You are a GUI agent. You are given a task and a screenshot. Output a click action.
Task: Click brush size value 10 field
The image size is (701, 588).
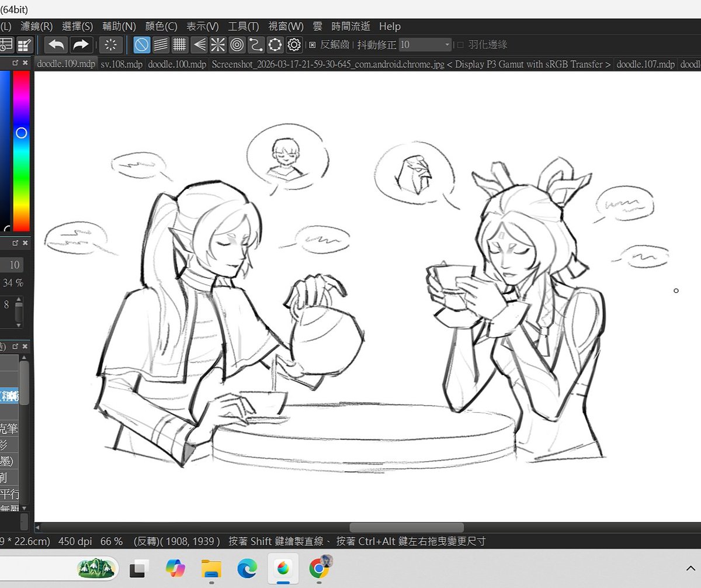click(12, 265)
